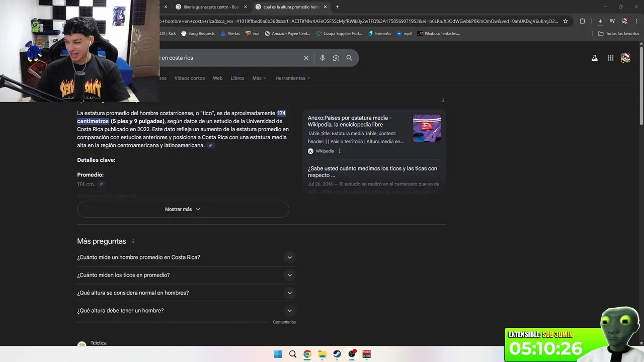The width and height of the screenshot is (644, 362).
Task: Switch to Web results
Action: pyautogui.click(x=217, y=78)
